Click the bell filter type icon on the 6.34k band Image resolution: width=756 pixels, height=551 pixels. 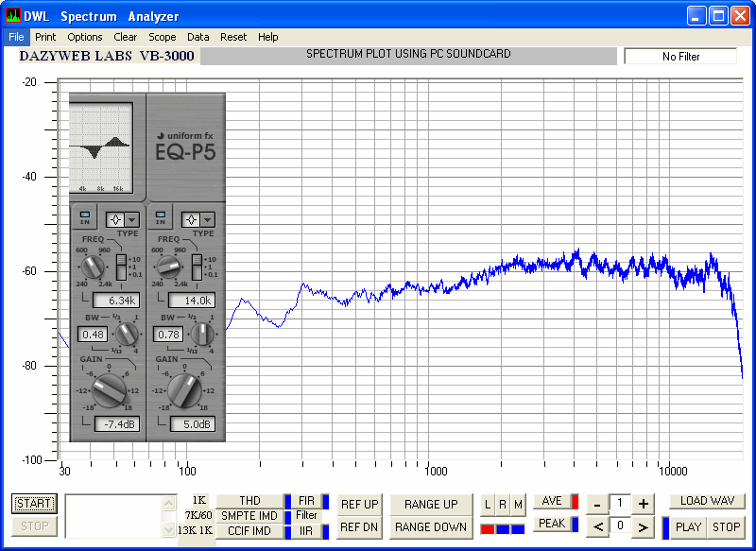[x=114, y=220]
